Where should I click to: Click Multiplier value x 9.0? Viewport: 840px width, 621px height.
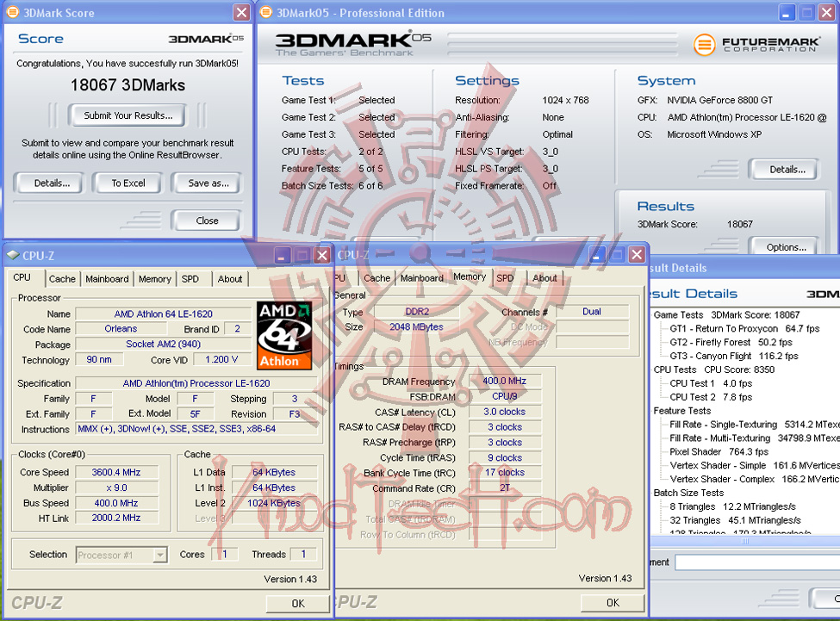116,487
